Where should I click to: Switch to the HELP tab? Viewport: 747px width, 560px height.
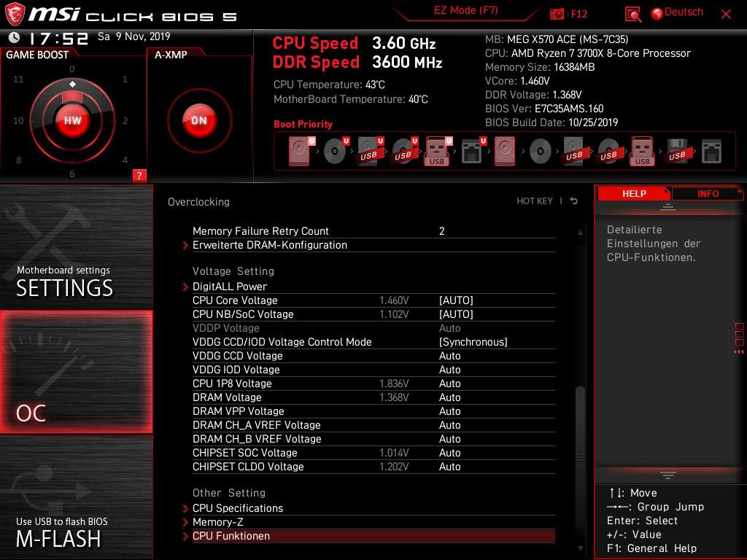coord(634,193)
